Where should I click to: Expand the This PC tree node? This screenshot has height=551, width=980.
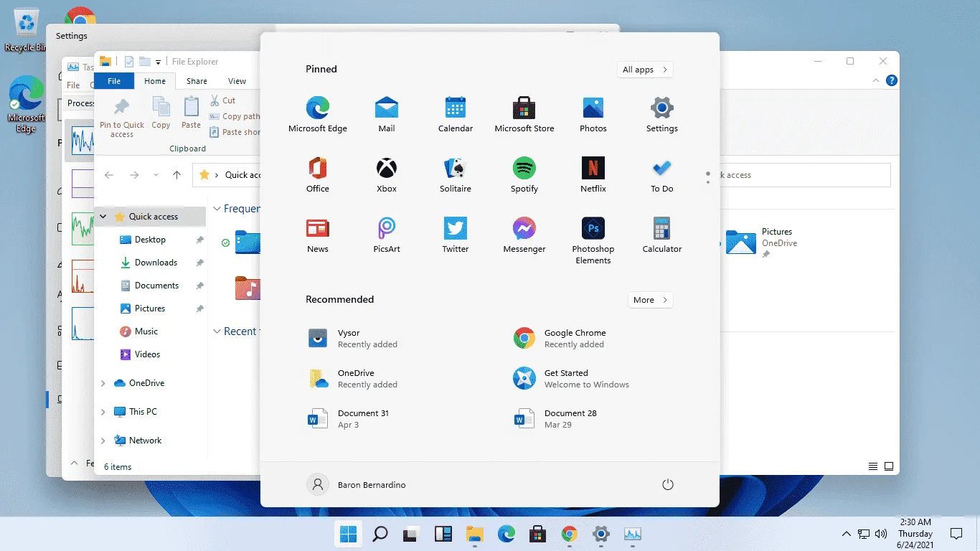coord(103,412)
